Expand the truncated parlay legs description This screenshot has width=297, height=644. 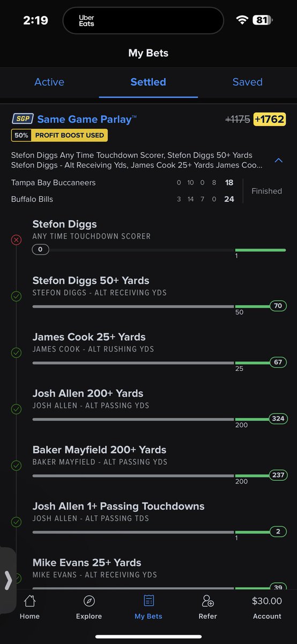coord(137,160)
